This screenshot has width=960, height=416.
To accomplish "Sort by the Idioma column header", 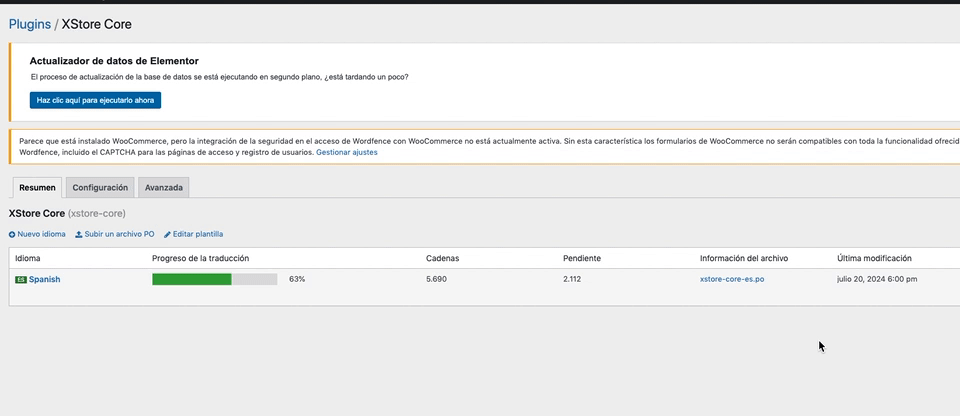I will (28, 258).
